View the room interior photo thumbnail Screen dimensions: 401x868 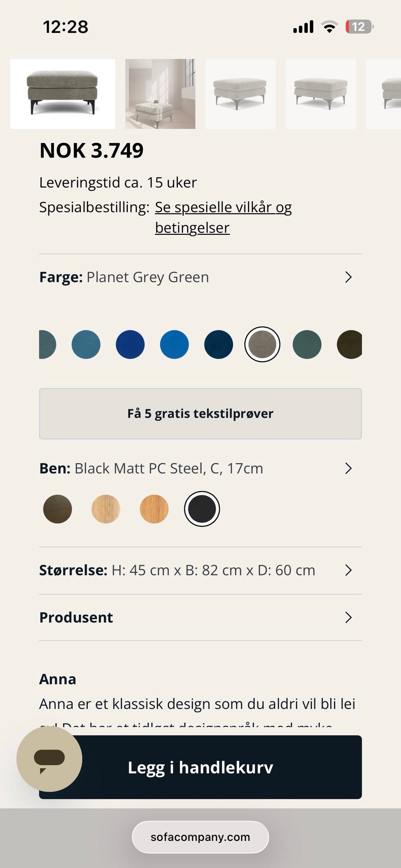tap(160, 94)
